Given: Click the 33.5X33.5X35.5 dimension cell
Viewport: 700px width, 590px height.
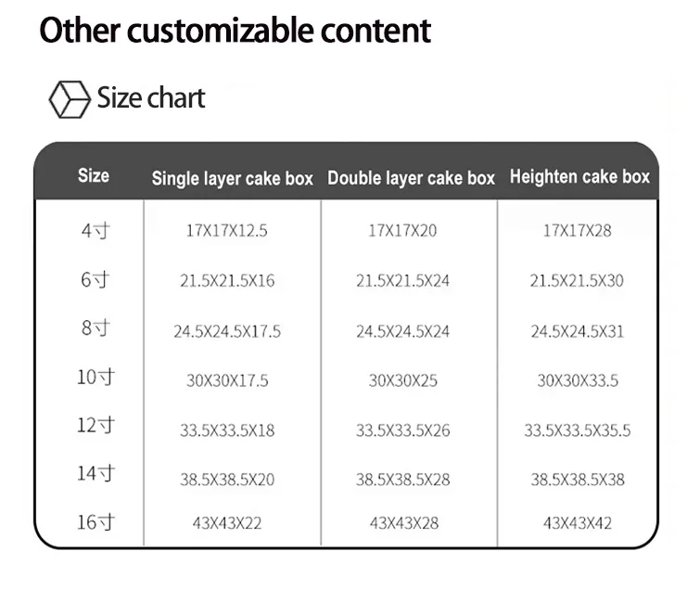Looking at the screenshot, I should [578, 430].
